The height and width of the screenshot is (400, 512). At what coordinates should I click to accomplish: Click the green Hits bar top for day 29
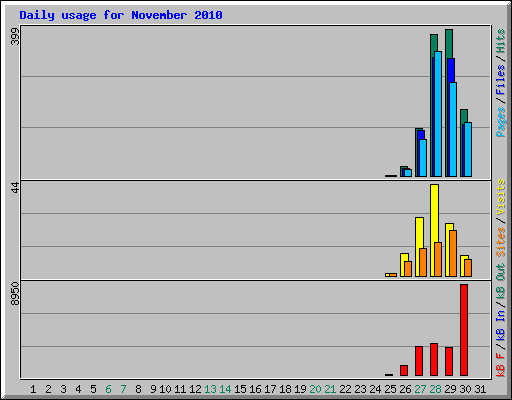tap(449, 43)
